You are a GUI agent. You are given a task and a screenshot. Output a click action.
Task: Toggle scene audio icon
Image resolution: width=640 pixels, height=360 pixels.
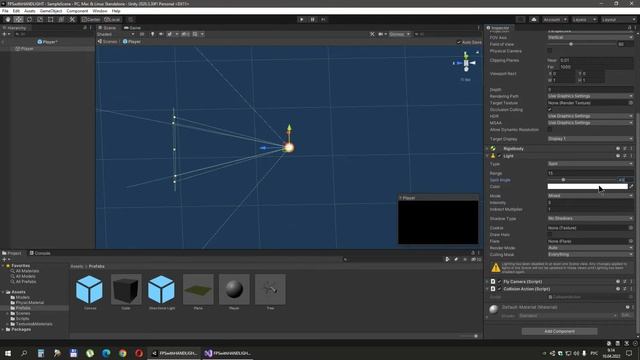coord(161,34)
